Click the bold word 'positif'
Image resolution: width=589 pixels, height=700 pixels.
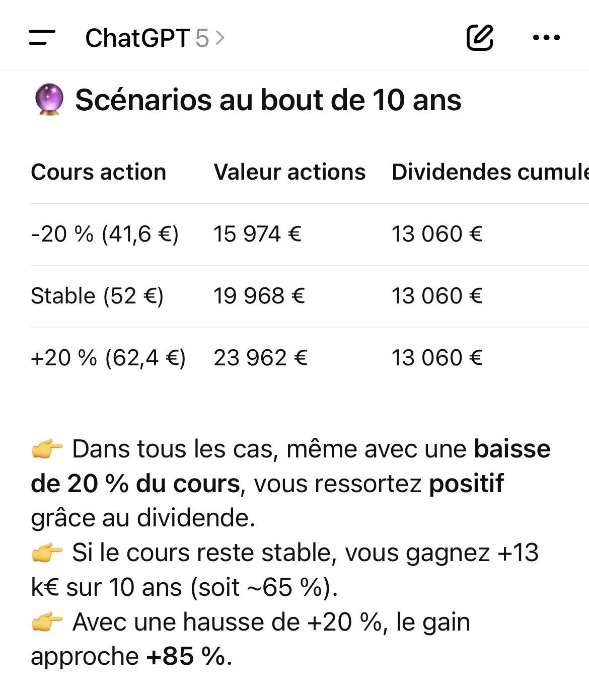click(x=466, y=484)
